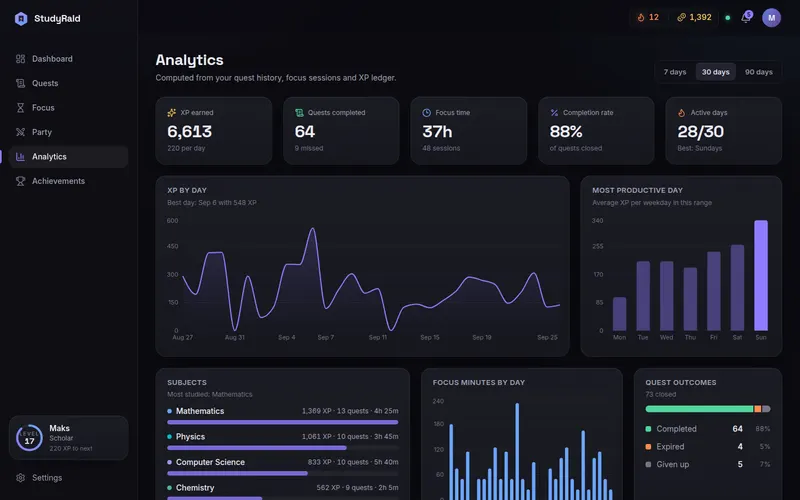Screen dimensions: 800x500
Task: Open the notifications bell
Action: click(x=746, y=18)
